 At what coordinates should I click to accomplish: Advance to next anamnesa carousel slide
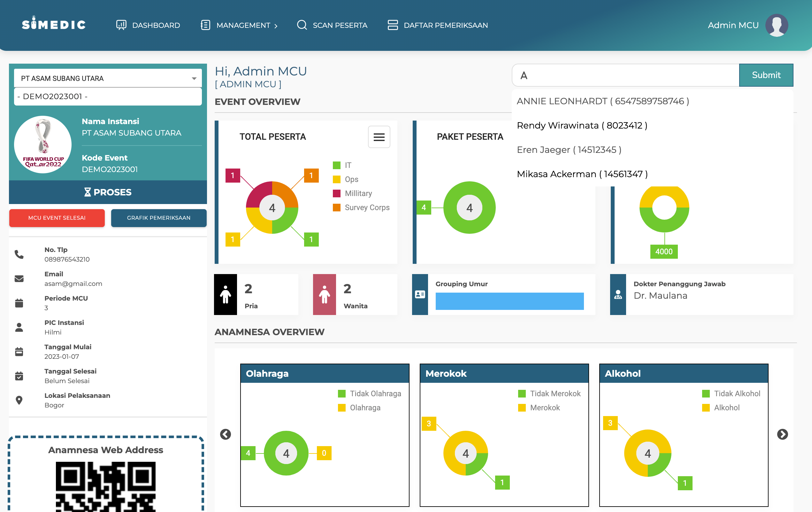tap(782, 434)
